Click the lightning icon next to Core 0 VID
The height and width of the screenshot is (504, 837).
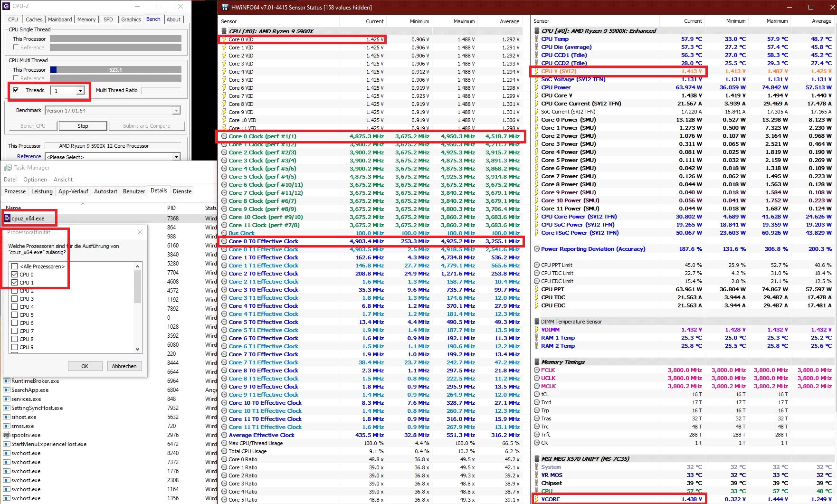click(224, 39)
